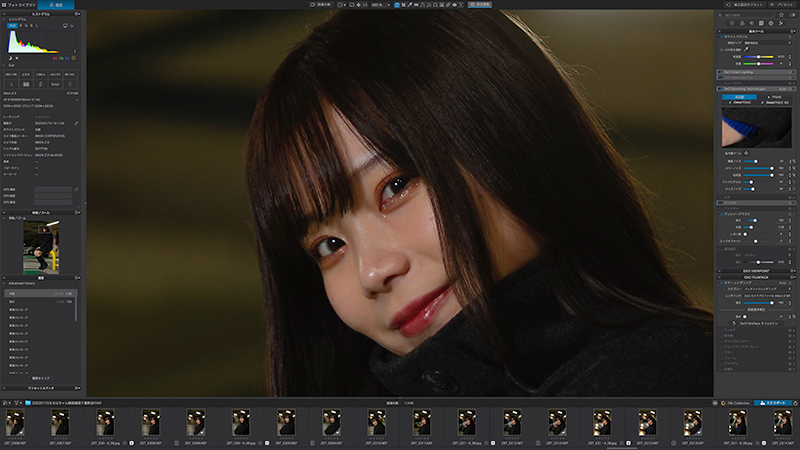Image resolution: width=800 pixels, height=450 pixels.
Task: Open Nik Collection button
Action: coord(735,403)
